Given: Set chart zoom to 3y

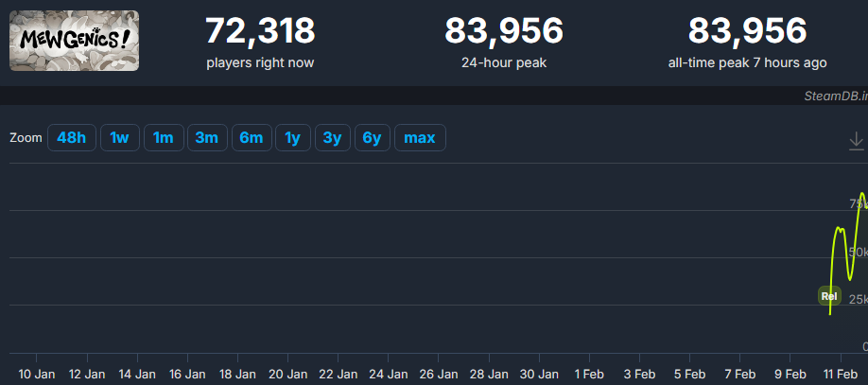Looking at the screenshot, I should pyautogui.click(x=332, y=137).
